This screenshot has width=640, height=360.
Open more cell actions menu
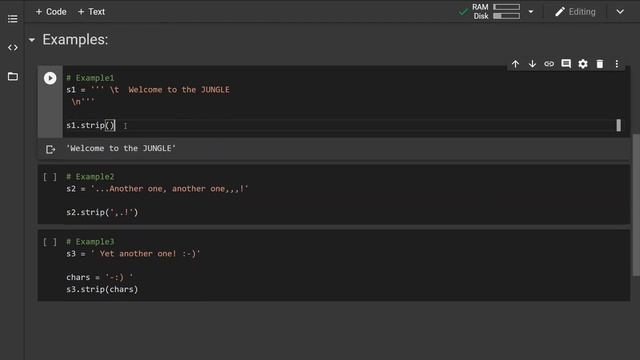[617, 64]
